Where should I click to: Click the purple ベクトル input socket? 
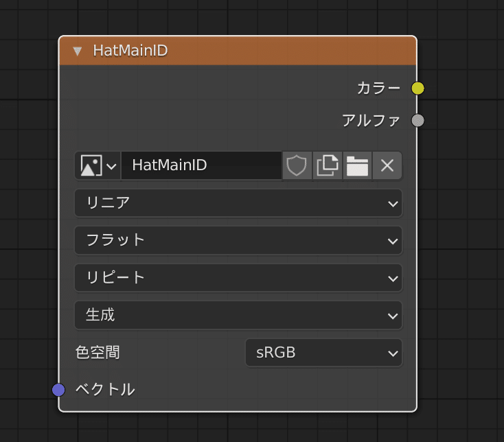58,390
